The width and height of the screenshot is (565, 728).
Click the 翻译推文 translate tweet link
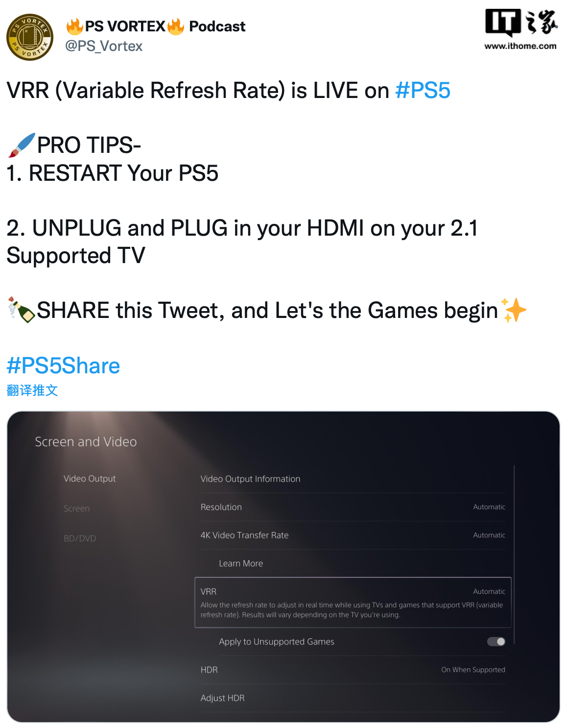coord(32,390)
